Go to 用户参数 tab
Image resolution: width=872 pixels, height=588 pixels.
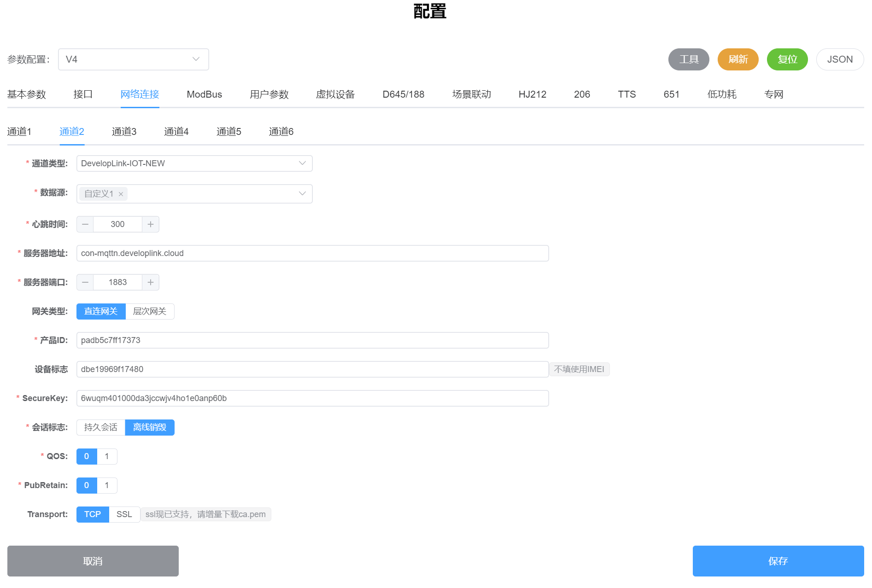pos(269,94)
